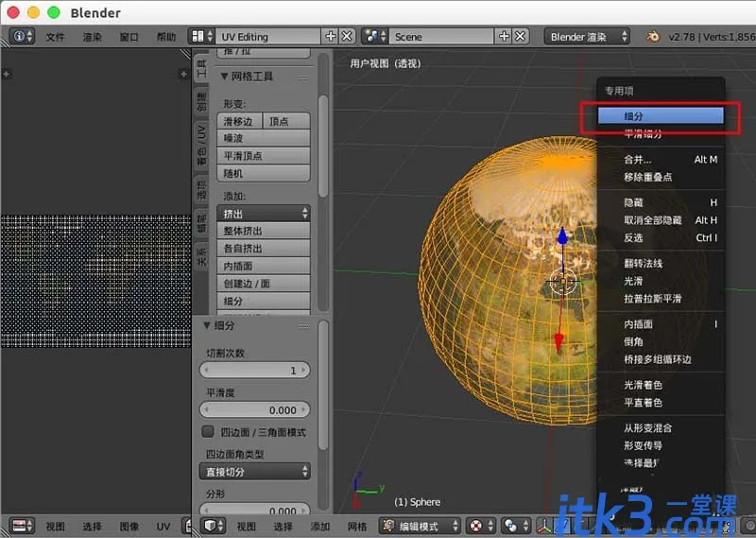Collapse the 细分 operator panel header
The image size is (756, 538).
207,325
